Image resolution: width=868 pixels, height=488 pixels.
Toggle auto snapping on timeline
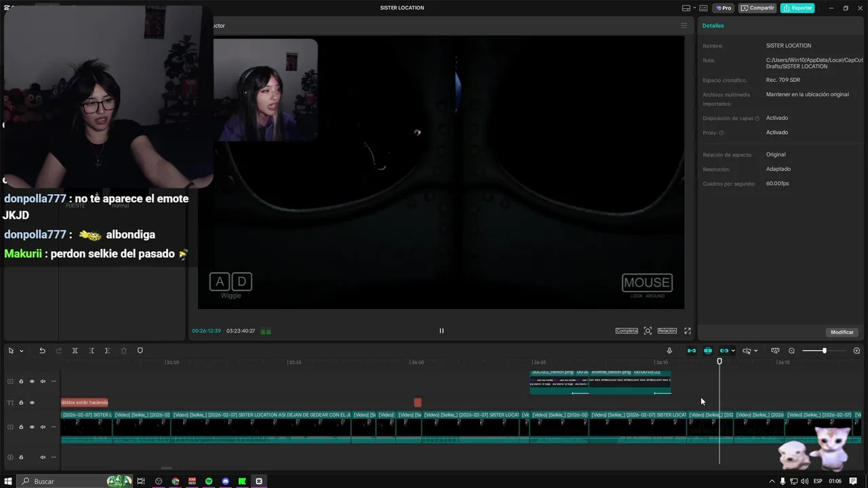tap(708, 350)
